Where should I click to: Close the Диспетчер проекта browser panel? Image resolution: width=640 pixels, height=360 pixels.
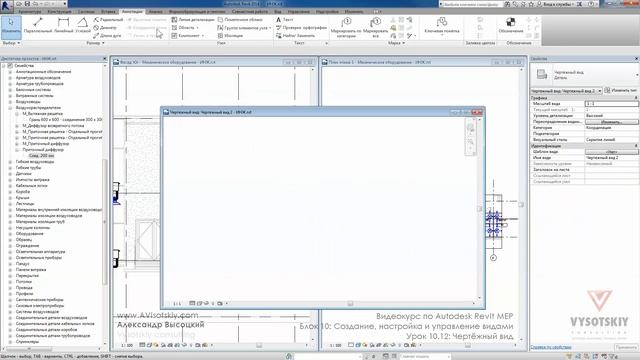[x=104, y=59]
